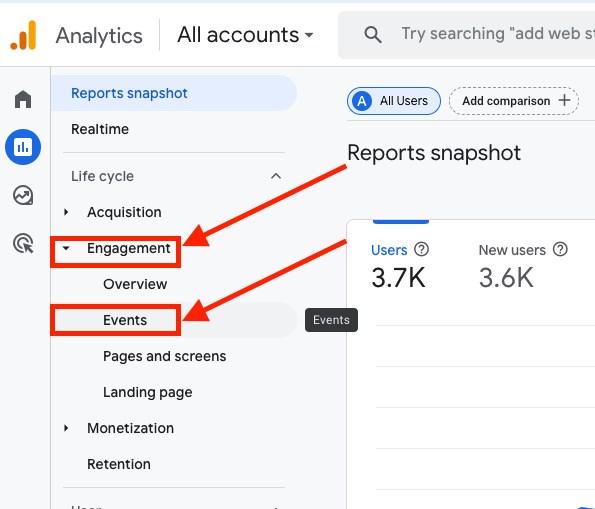Screen dimensions: 595x509
Task: Click the Life cycle section heading
Action: 102,176
